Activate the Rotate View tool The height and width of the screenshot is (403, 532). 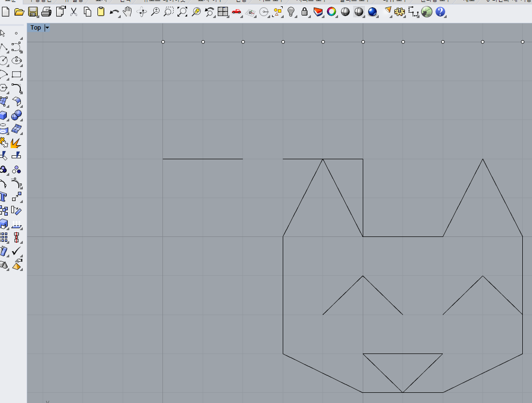point(142,12)
